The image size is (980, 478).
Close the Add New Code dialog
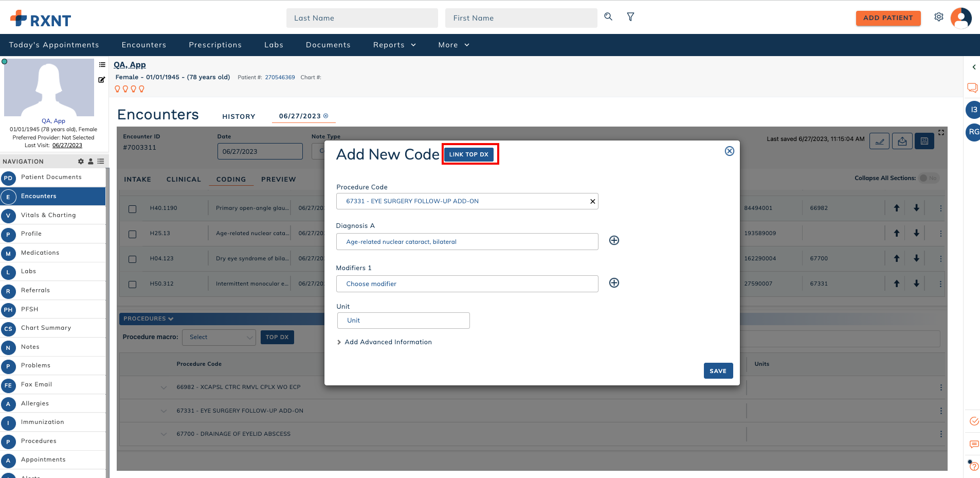(729, 151)
